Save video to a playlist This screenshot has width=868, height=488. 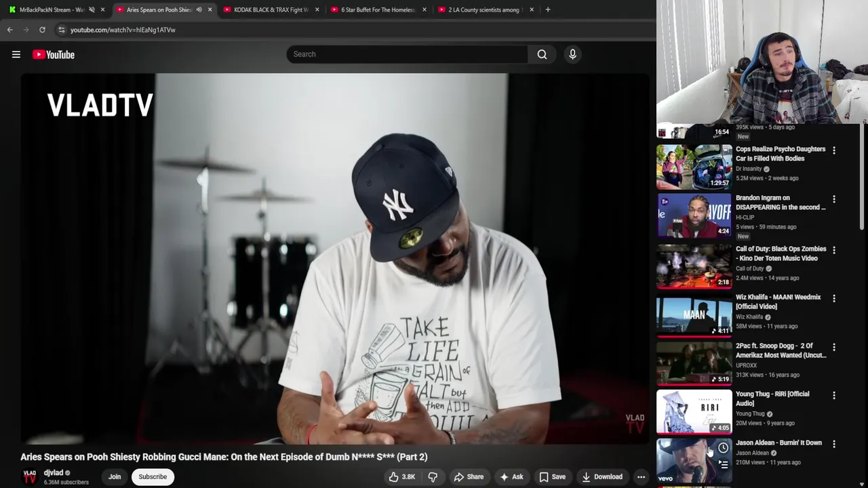tap(552, 476)
